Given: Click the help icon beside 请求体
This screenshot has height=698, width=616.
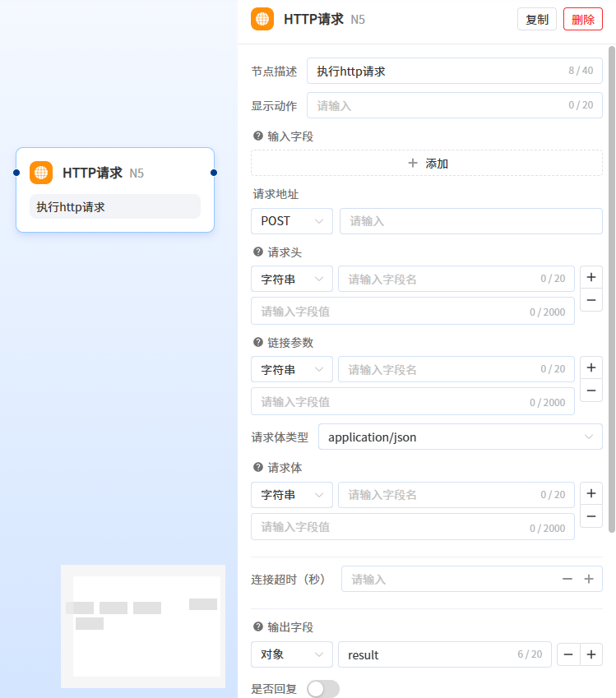Looking at the screenshot, I should (x=258, y=468).
